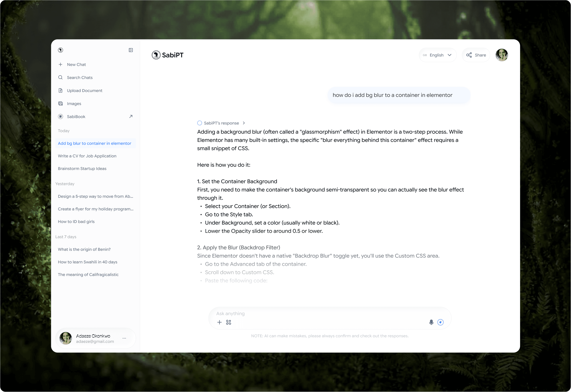
Task: Click bullet Under Background, set a color
Action: tap(272, 223)
